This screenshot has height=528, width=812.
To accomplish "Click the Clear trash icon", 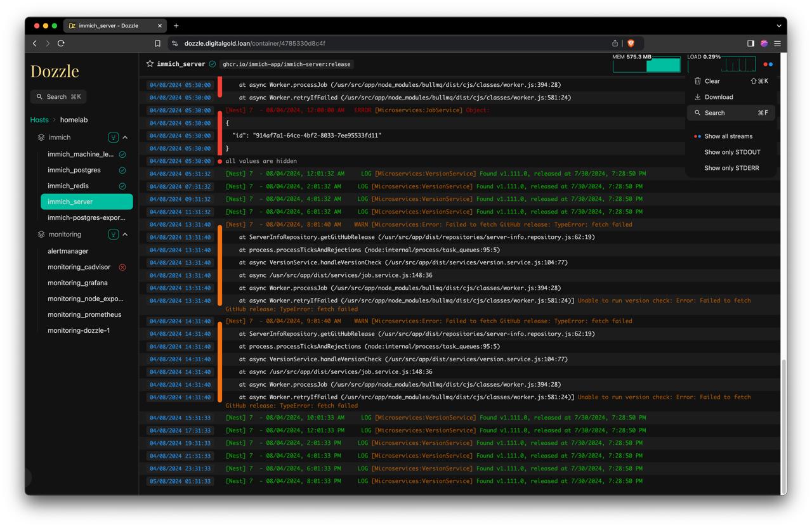I will point(698,81).
